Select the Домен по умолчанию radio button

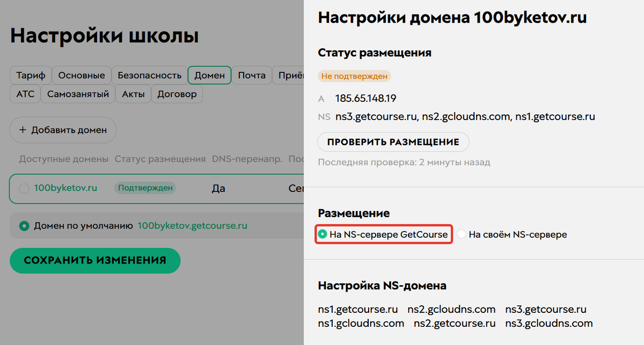(24, 226)
